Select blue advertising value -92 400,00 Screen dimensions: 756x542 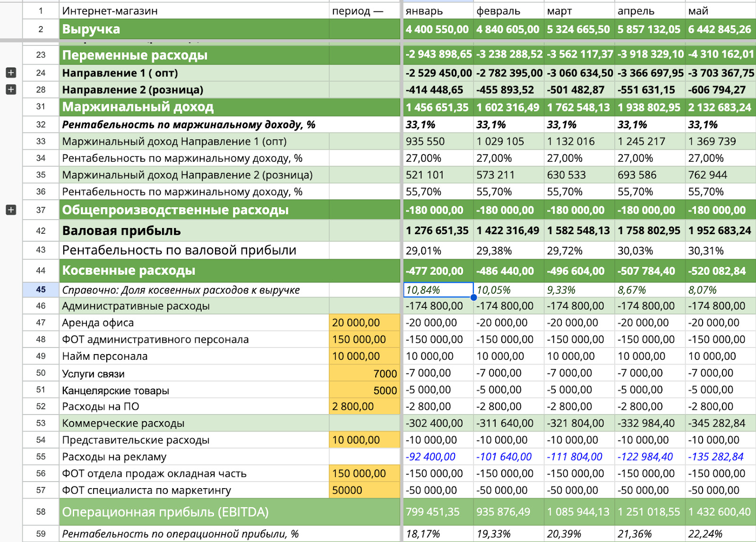(430, 457)
